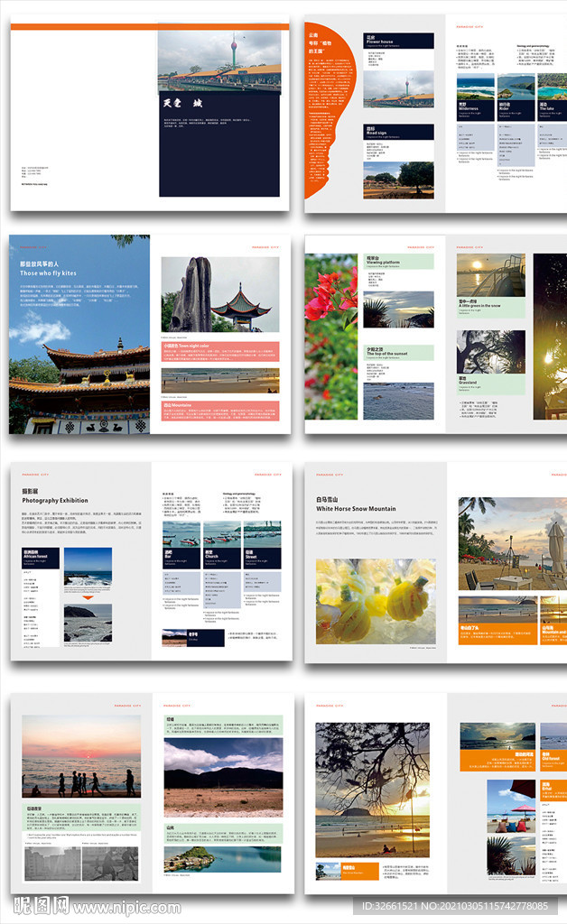Click the 'White Horse Snow Mountain' heading
The width and height of the screenshot is (567, 924).
click(356, 509)
